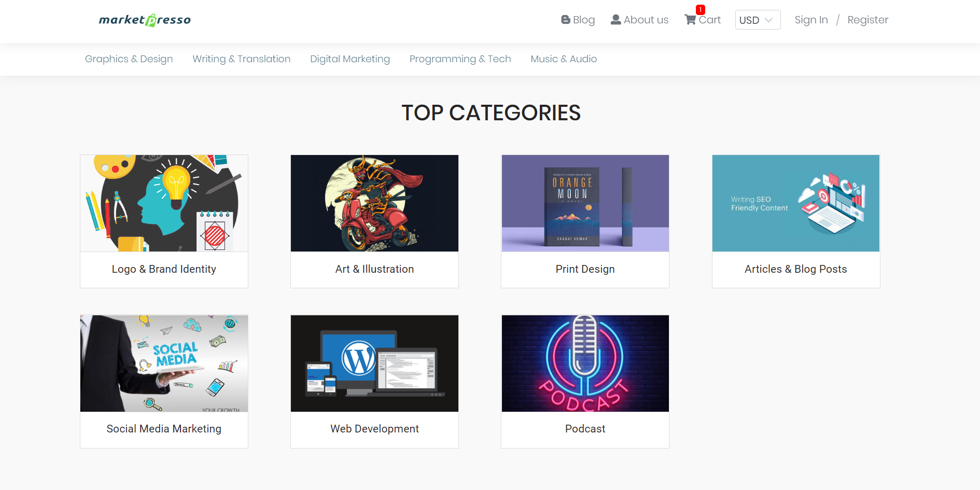Open the Web Development WordPress thumbnail
This screenshot has height=490, width=980.
click(x=374, y=363)
